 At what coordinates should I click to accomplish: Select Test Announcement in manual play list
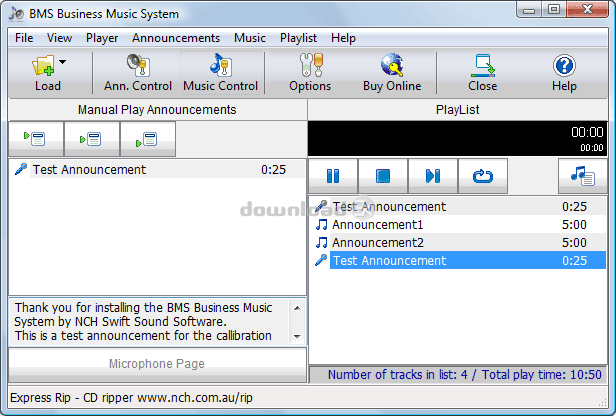[x=158, y=169]
